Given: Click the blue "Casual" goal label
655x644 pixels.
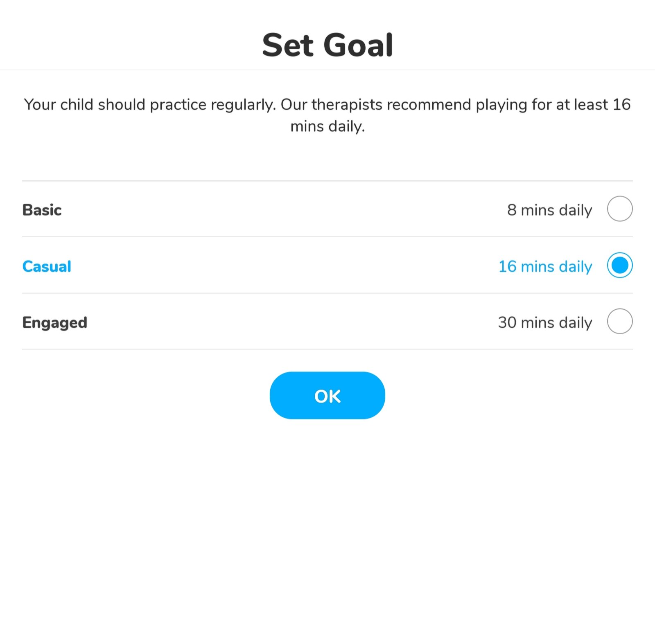Looking at the screenshot, I should (x=47, y=266).
